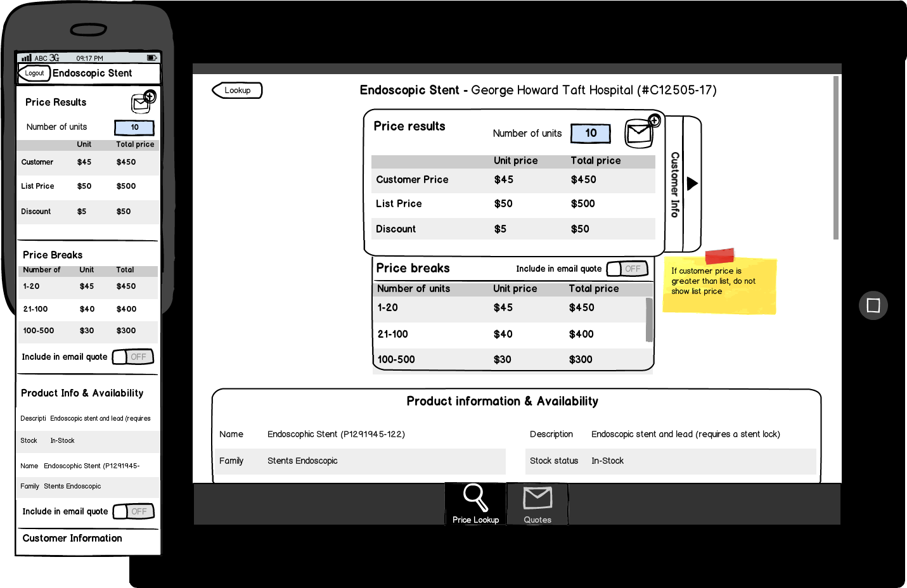This screenshot has width=907, height=588.
Task: Tap the tablet home button
Action: coord(873,305)
